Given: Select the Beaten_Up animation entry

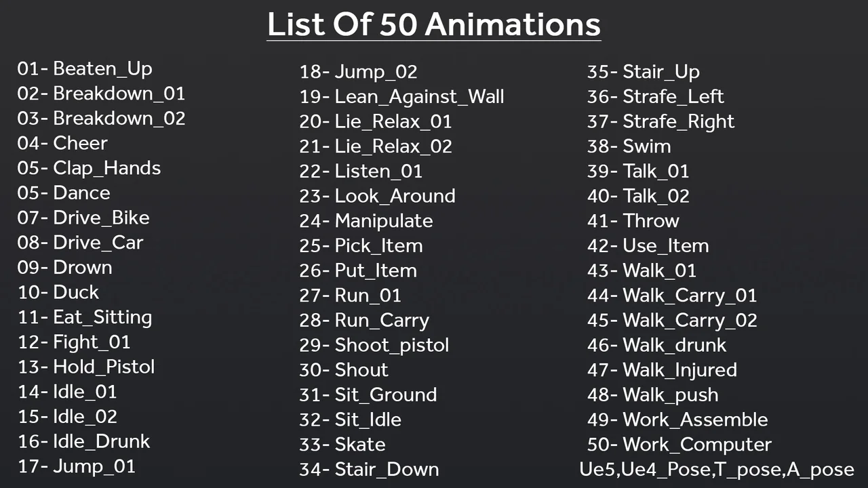Looking at the screenshot, I should tap(85, 68).
